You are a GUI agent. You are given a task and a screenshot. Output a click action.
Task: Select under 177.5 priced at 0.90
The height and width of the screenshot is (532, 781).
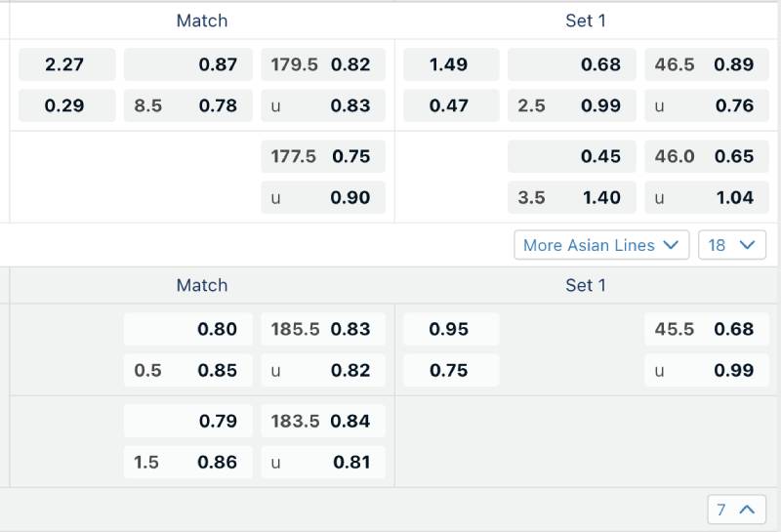pos(322,197)
